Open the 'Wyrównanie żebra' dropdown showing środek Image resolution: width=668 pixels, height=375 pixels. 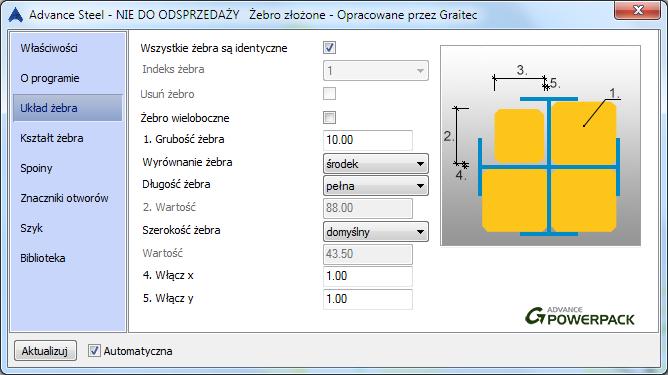(x=376, y=164)
